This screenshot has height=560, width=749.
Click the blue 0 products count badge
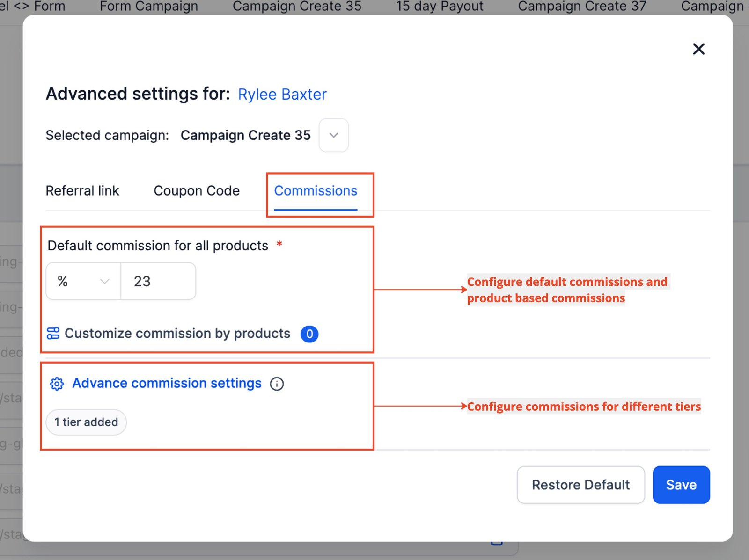point(309,334)
